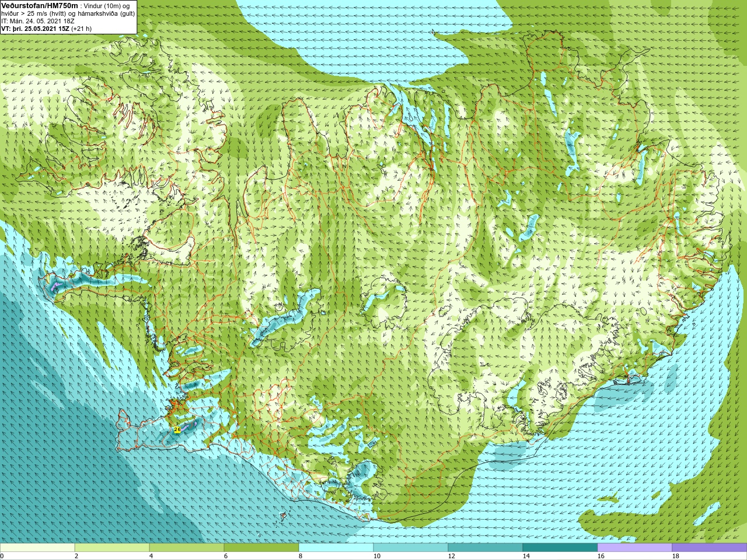
Task: Click the 'VT: þri. 25.05.2021 15Z' valid time line
Action: tap(35, 28)
